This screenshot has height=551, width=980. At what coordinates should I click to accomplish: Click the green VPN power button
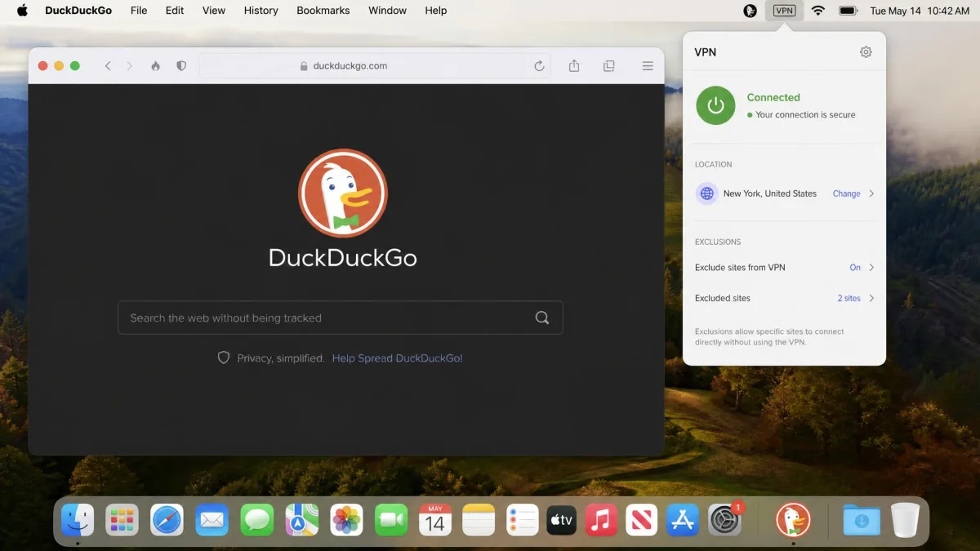715,105
